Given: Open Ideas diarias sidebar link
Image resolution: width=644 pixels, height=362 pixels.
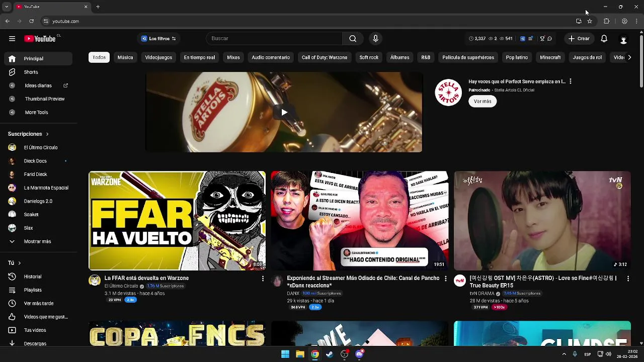Looking at the screenshot, I should [38, 85].
